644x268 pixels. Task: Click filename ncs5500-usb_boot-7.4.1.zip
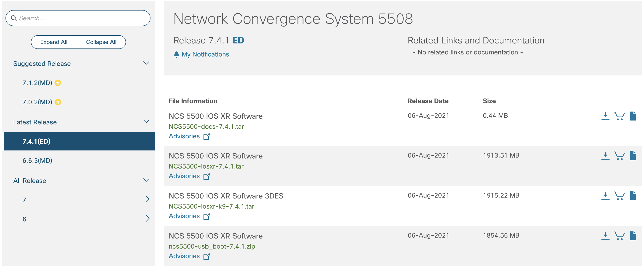pyautogui.click(x=212, y=246)
